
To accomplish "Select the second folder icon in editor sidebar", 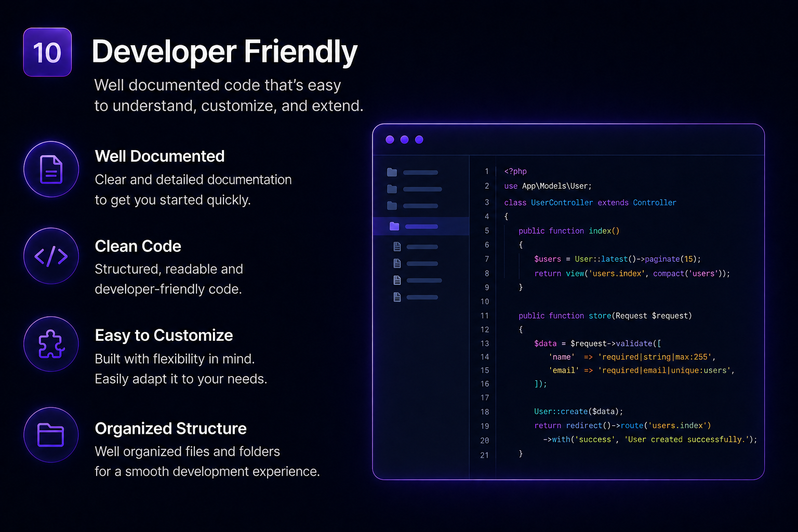I will (392, 189).
